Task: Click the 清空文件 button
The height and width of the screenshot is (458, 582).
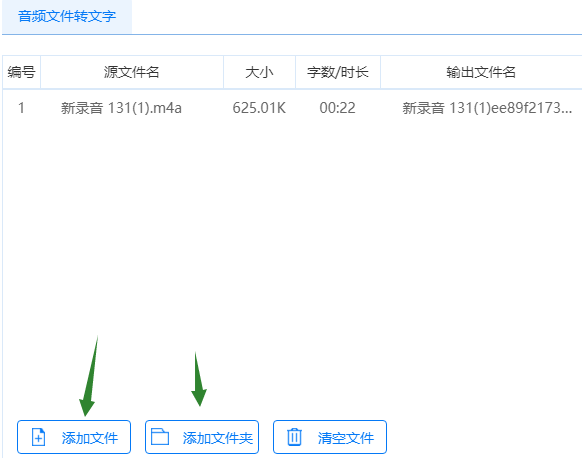Action: pyautogui.click(x=330, y=437)
